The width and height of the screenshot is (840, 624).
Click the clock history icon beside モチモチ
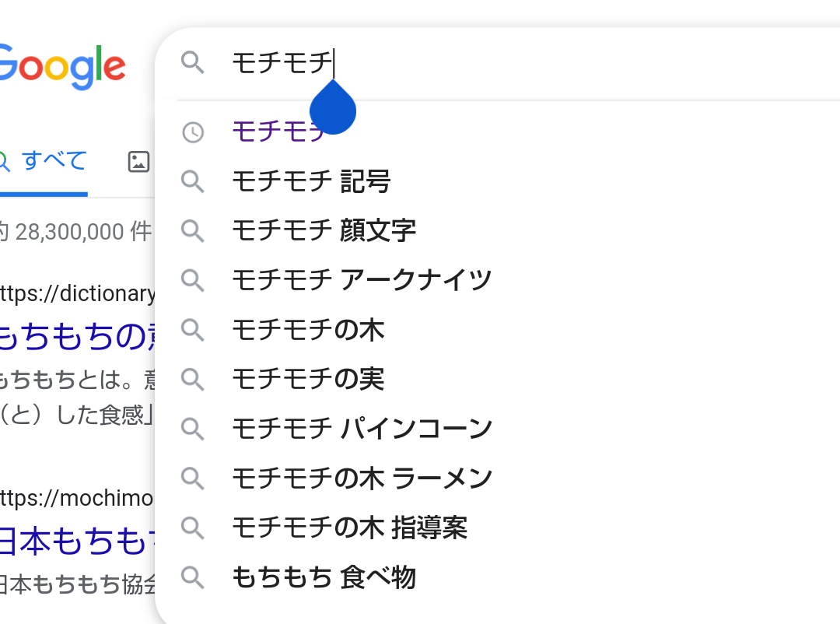[193, 132]
